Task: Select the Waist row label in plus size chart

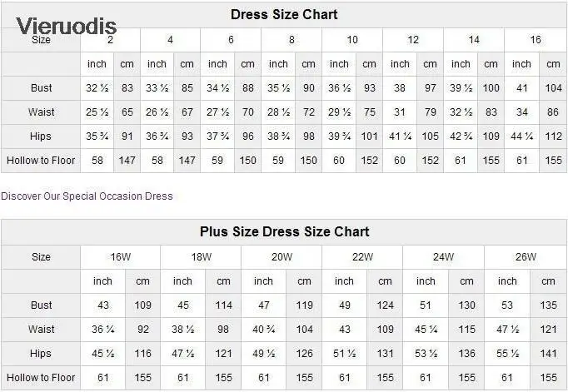Action: [41, 330]
